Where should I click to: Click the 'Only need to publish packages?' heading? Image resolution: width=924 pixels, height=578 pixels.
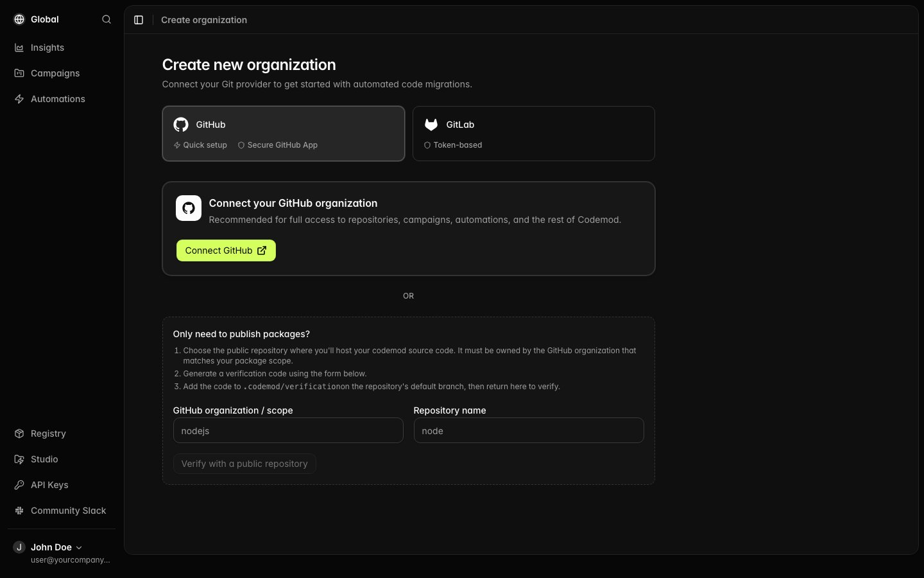(241, 334)
